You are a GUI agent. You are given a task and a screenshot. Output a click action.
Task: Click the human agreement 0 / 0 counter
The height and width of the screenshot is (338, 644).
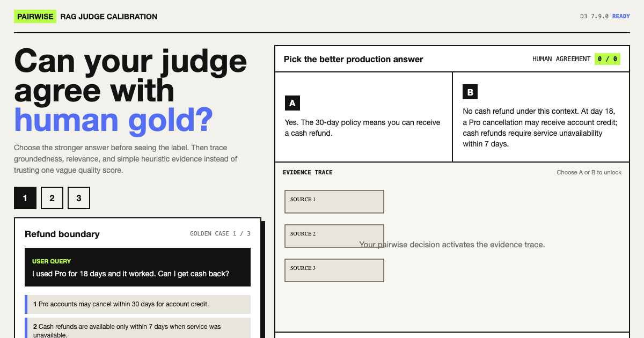608,59
